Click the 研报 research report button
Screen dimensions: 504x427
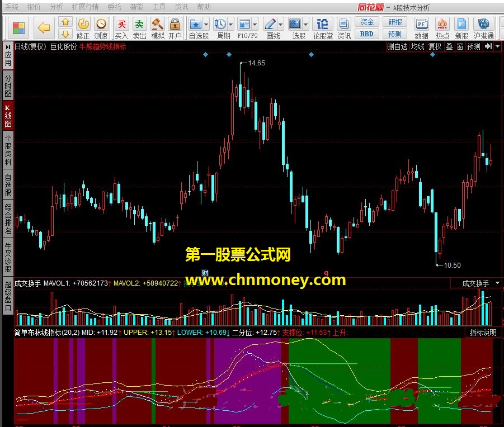pos(395,22)
